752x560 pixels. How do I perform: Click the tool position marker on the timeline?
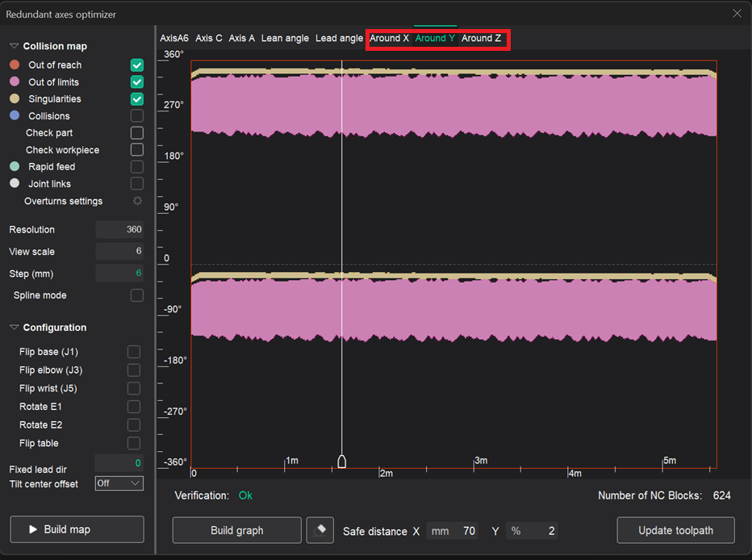(341, 461)
